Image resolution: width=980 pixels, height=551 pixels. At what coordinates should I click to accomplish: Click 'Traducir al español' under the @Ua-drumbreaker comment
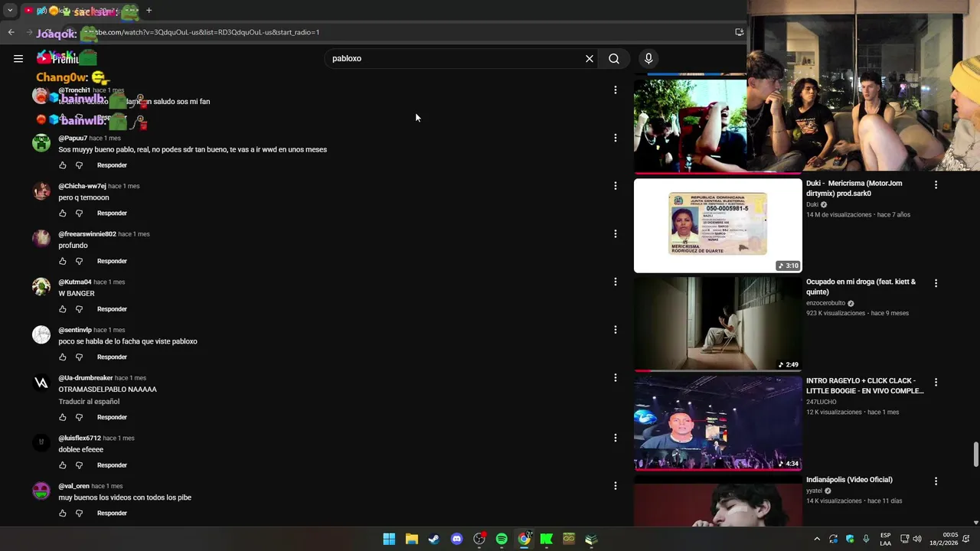[x=89, y=402]
